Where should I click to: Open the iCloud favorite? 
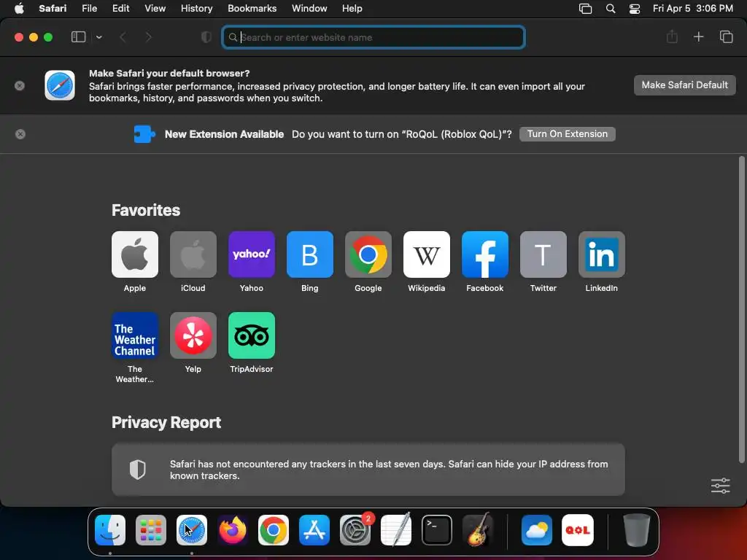click(x=193, y=254)
